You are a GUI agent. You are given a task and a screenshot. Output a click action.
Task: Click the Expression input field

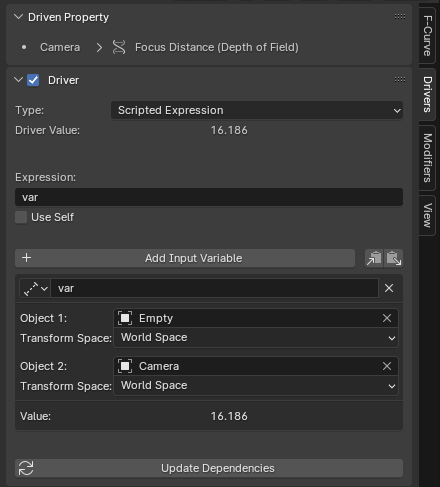pos(209,197)
